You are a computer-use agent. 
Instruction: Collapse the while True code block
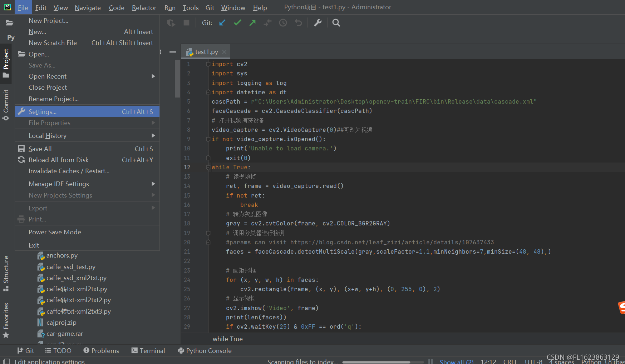(x=208, y=167)
